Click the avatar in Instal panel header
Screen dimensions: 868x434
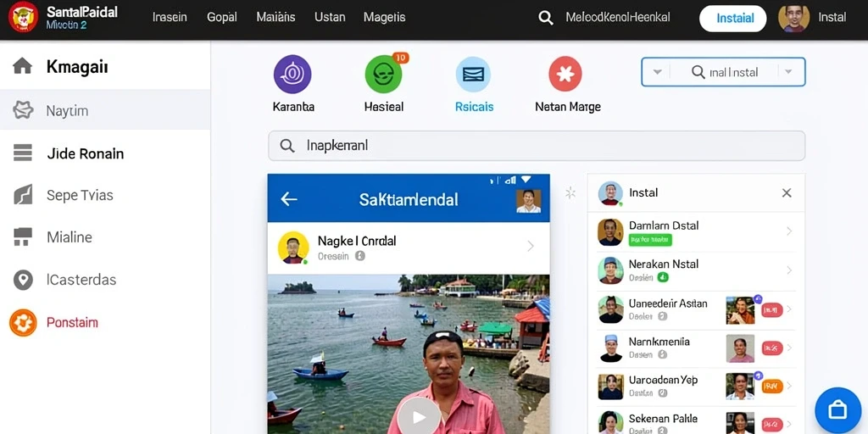(x=610, y=194)
